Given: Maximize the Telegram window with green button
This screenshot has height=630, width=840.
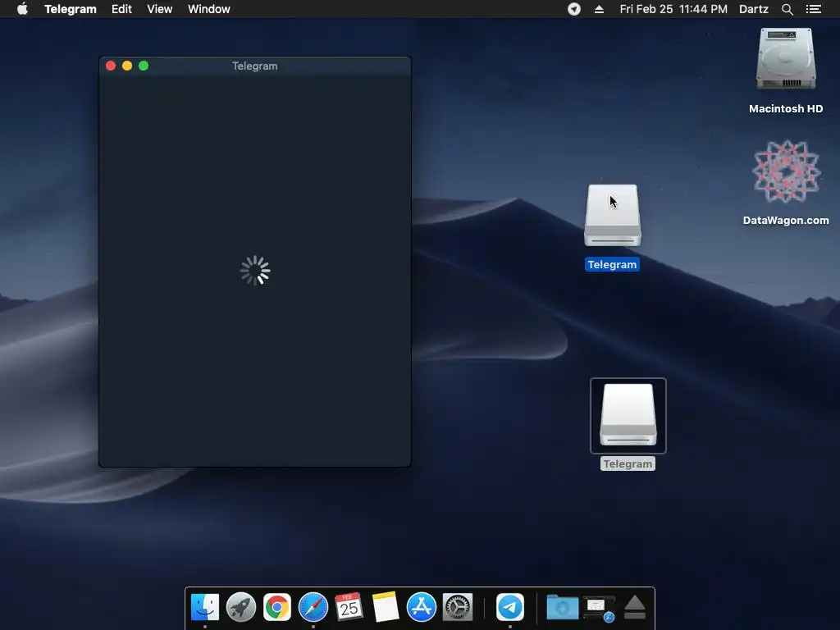Looking at the screenshot, I should pos(144,66).
